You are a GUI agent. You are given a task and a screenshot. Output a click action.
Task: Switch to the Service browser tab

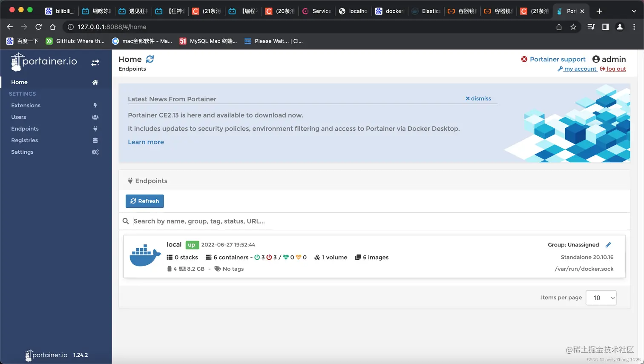pos(317,11)
